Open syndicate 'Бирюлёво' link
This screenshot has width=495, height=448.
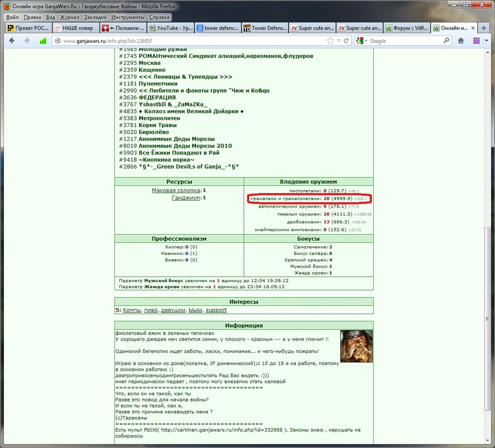[154, 132]
